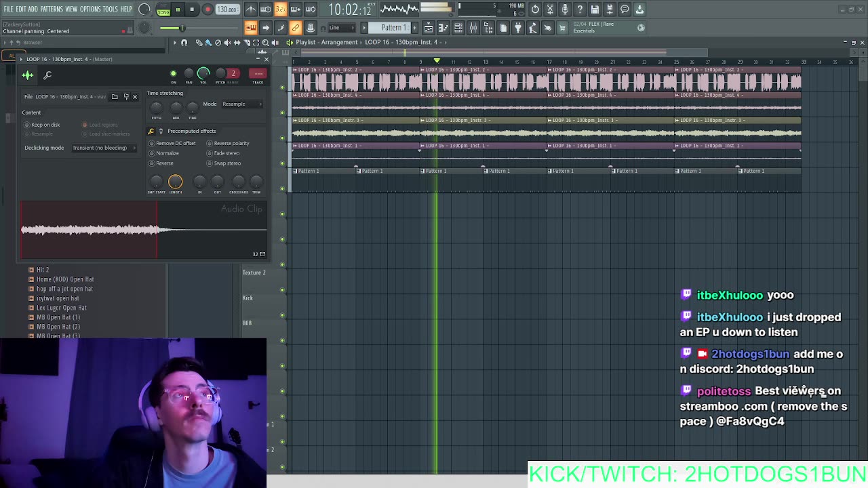This screenshot has width=868, height=488.
Task: Click the undo history icon
Action: [x=535, y=9]
